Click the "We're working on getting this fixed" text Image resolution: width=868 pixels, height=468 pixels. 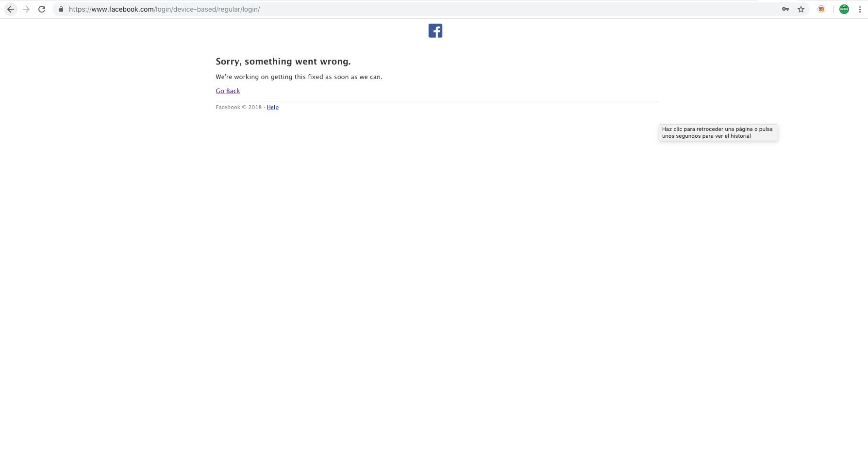click(299, 77)
